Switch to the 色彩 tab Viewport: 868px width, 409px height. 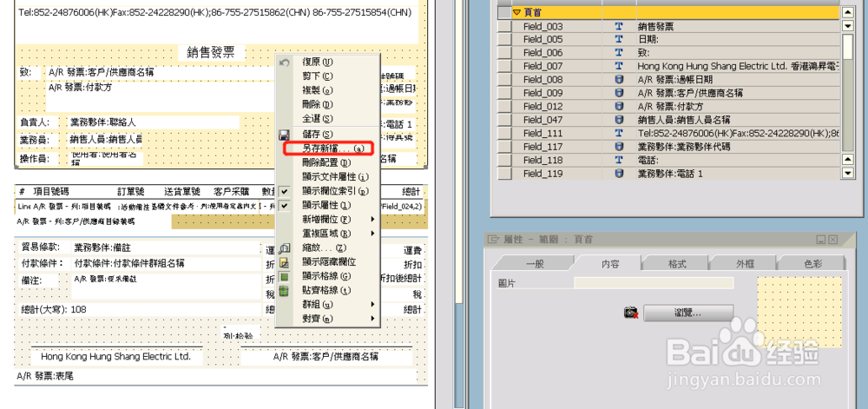812,264
